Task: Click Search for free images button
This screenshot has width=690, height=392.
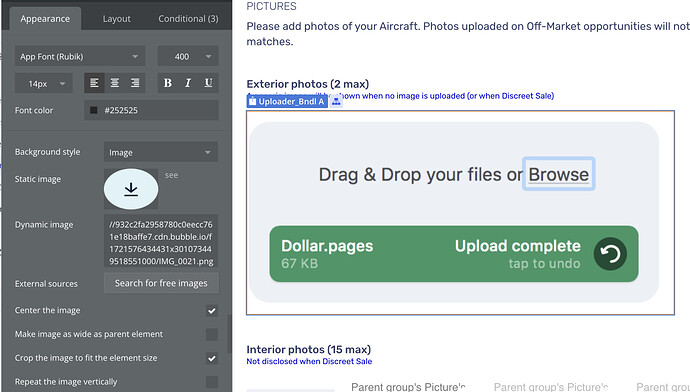Action: pos(161,283)
